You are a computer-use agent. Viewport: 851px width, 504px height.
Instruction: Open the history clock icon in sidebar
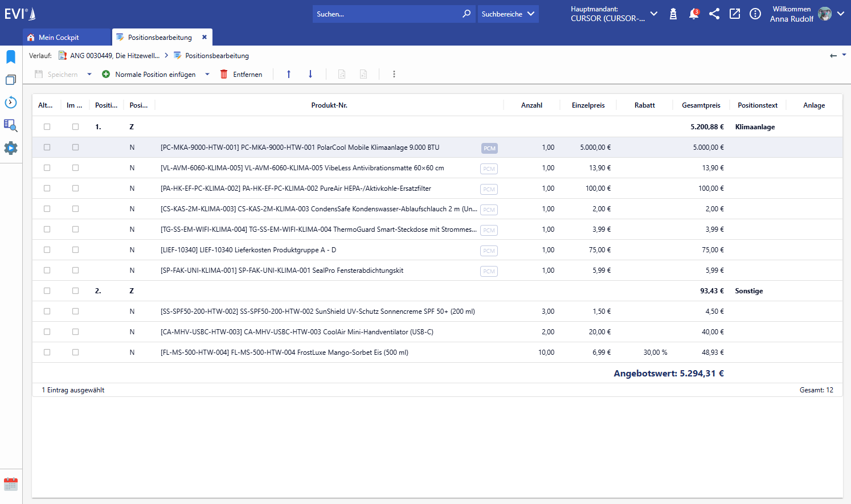pos(11,103)
